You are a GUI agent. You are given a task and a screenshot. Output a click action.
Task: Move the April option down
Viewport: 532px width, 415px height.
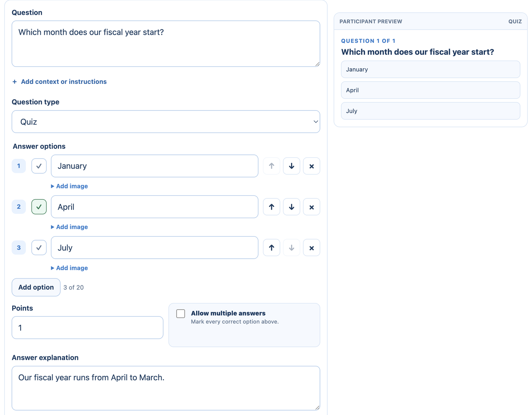click(x=291, y=207)
